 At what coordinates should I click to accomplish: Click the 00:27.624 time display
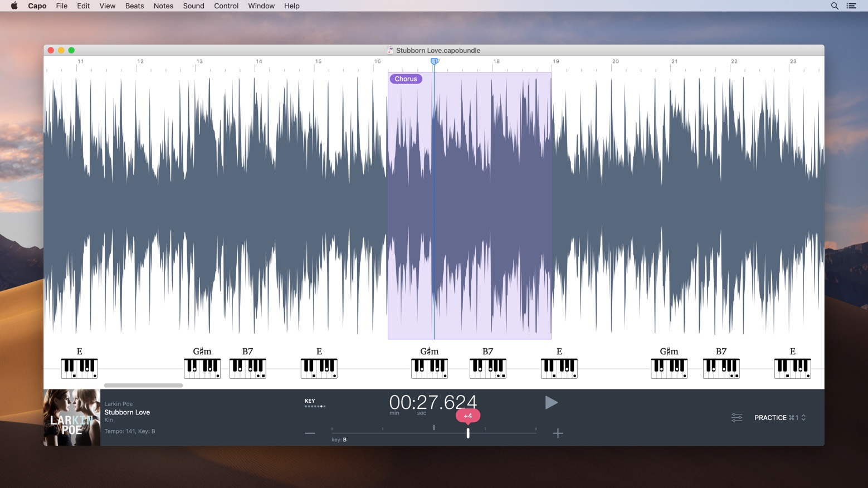click(433, 402)
